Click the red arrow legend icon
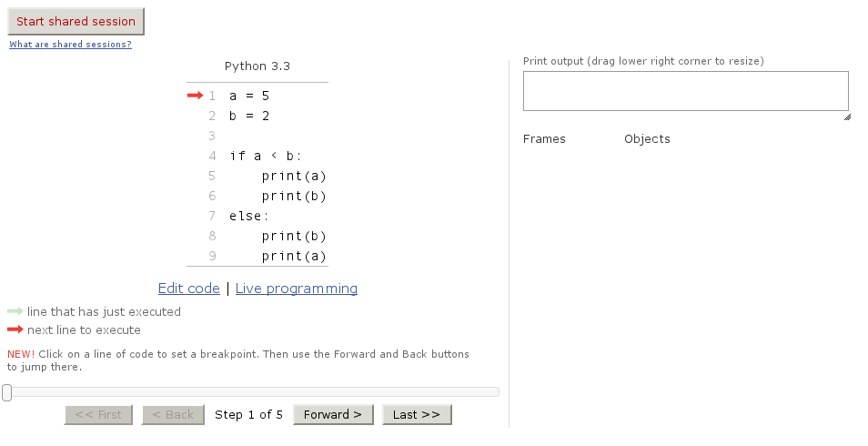This screenshot has width=868, height=446. [15, 329]
